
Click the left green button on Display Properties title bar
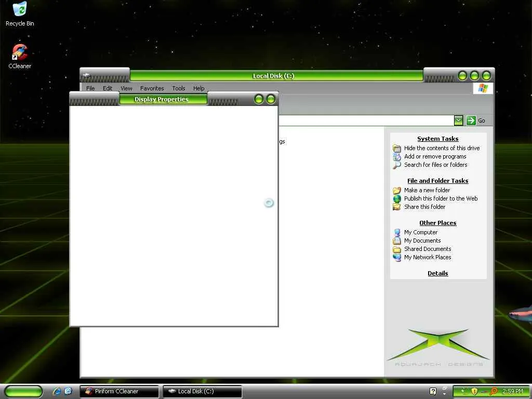[259, 99]
